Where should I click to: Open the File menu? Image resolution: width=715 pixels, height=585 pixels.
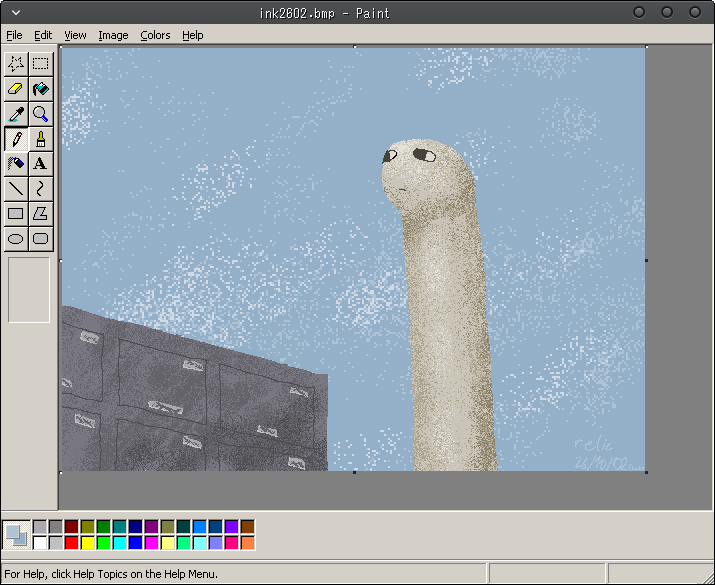pos(14,35)
